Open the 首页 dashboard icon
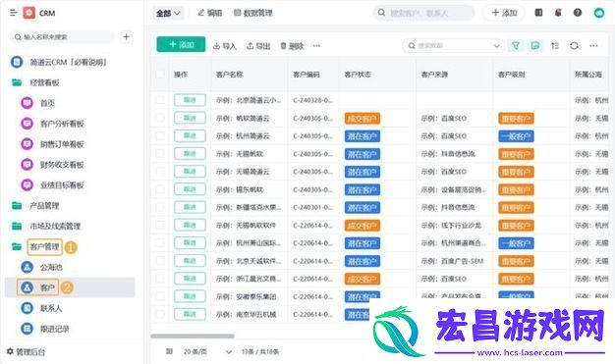This screenshot has width=615, height=364. (27, 103)
